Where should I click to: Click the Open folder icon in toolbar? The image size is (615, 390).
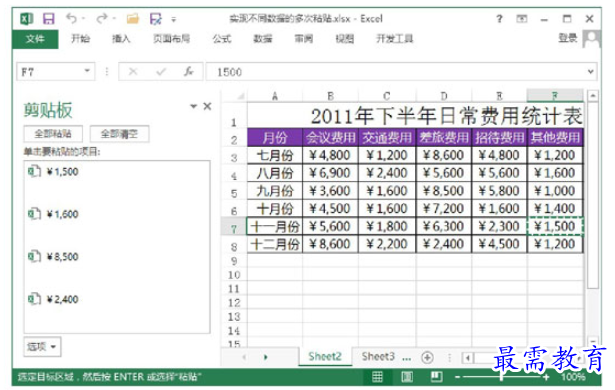coord(133,18)
